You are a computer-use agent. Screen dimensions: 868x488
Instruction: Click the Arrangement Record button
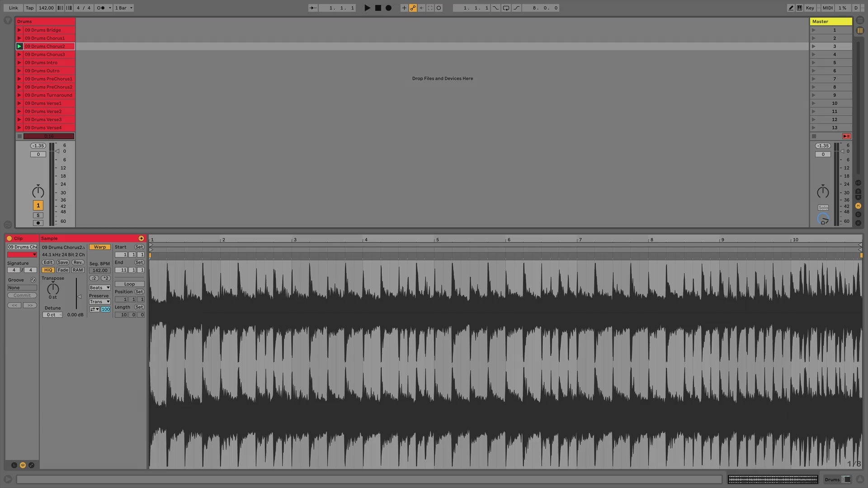[388, 8]
